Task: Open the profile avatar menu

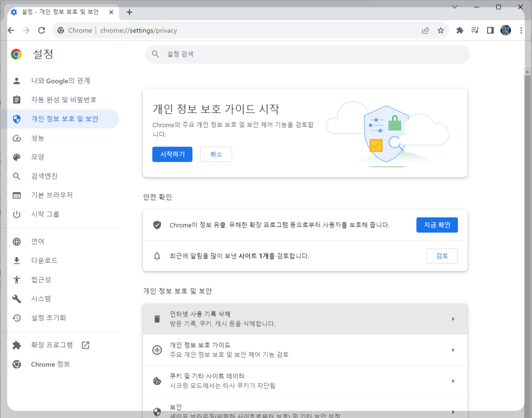Action: [x=506, y=31]
